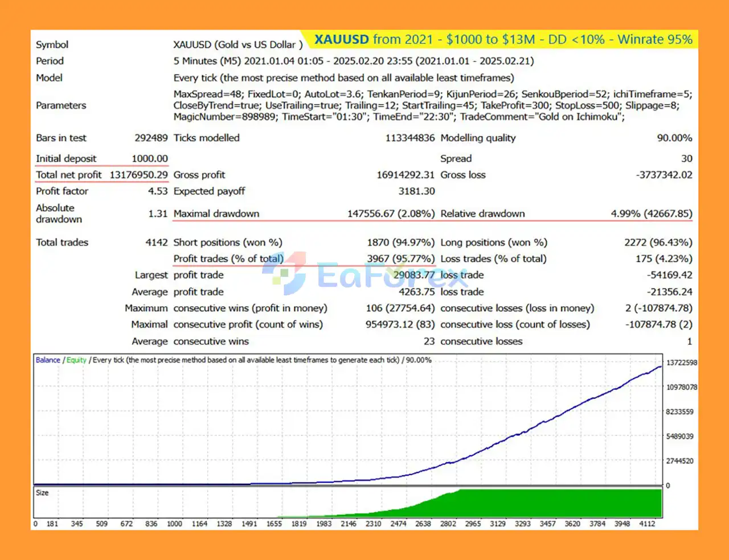The width and height of the screenshot is (729, 560).
Task: Click the green Equity legend label
Action: [76, 360]
